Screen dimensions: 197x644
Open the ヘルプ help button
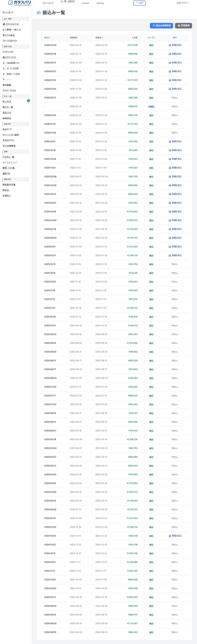click(x=139, y=3)
